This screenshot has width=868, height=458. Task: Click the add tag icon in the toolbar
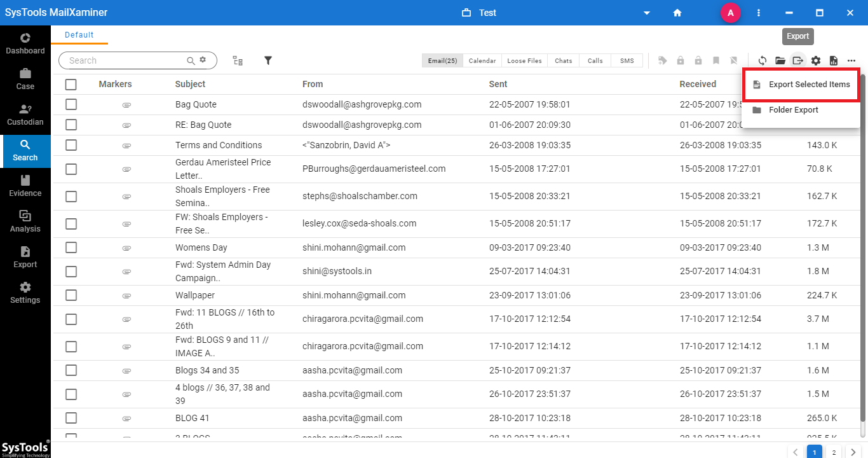pyautogui.click(x=663, y=60)
